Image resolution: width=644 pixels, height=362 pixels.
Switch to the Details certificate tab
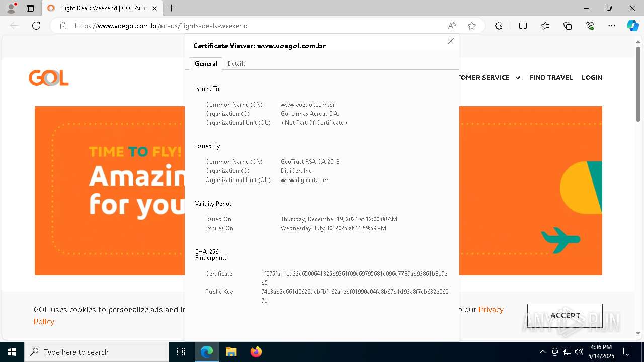click(x=236, y=63)
